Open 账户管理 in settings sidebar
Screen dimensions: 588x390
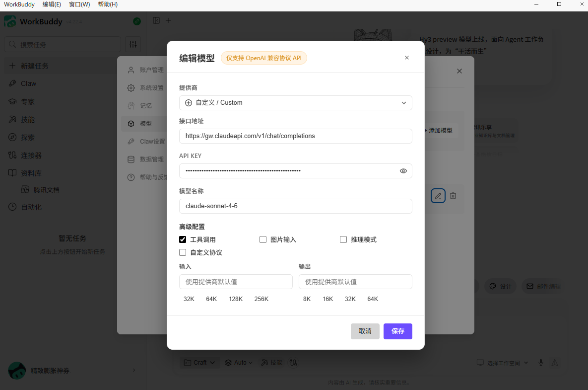pos(145,70)
